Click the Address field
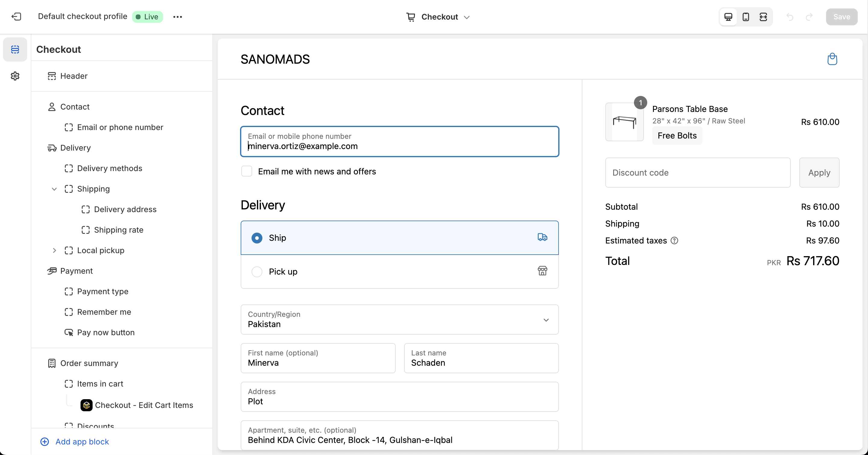 click(400, 397)
